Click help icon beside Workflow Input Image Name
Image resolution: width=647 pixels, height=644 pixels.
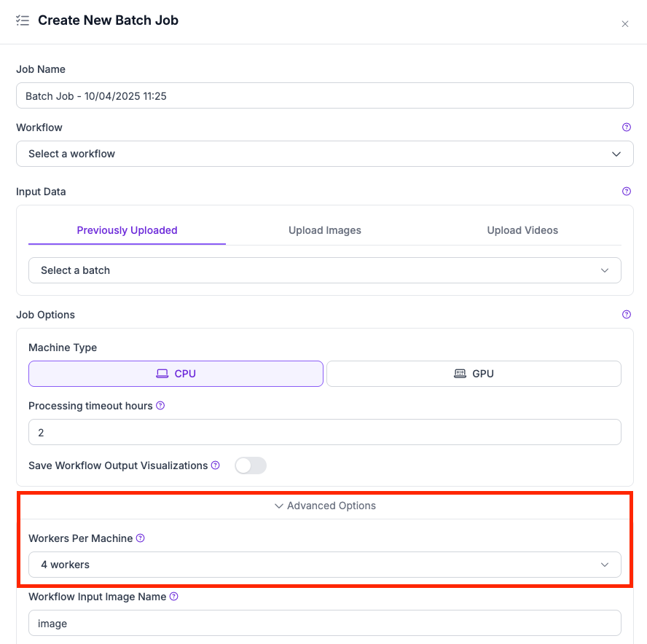pos(174,597)
